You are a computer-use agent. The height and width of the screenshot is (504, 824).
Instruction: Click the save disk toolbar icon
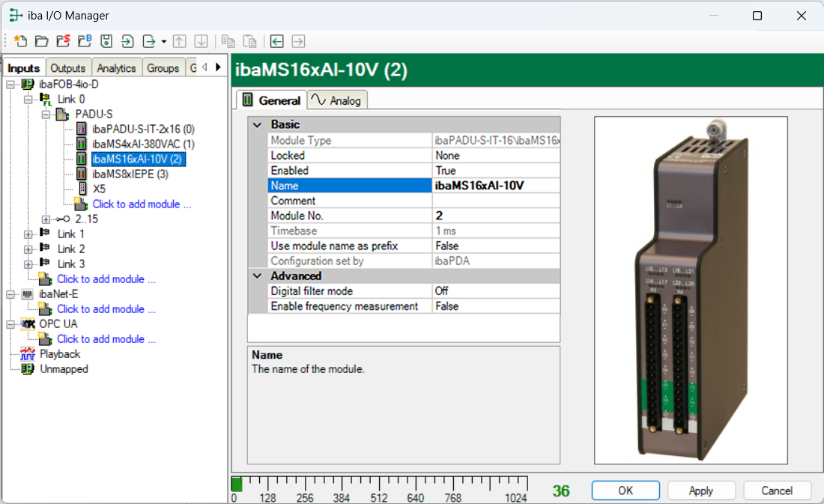[106, 41]
